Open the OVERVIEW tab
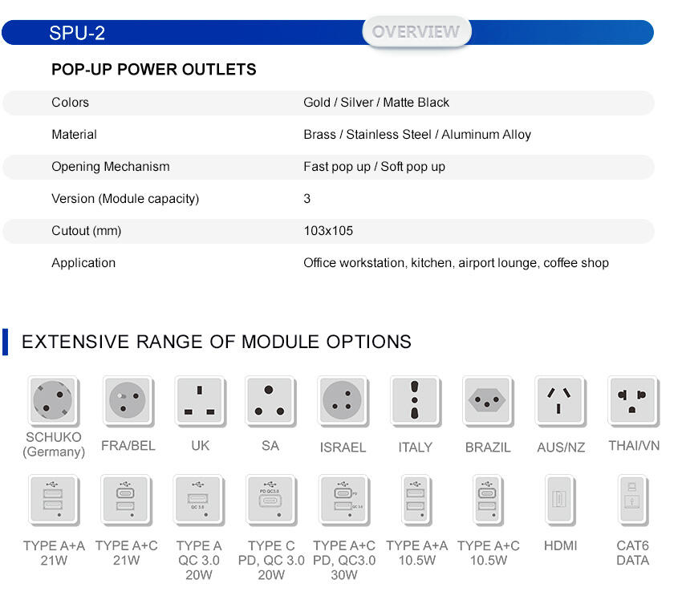 pos(416,32)
